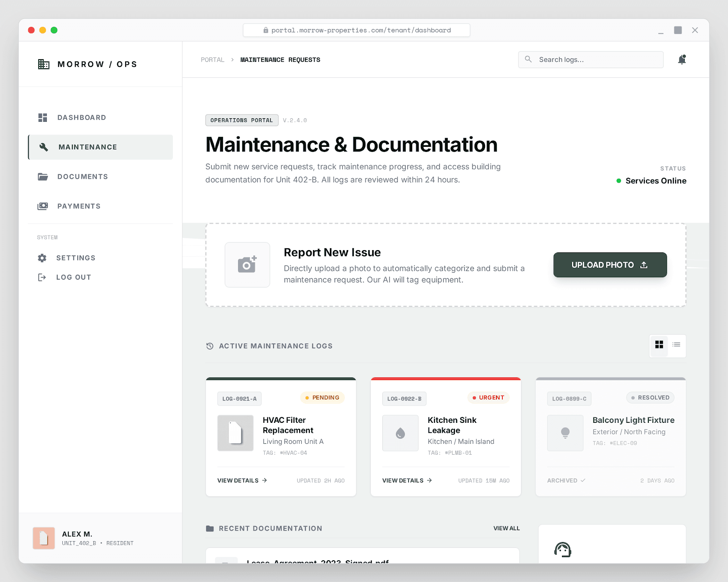The width and height of the screenshot is (728, 582).
Task: Switch to grid view of maintenance logs
Action: pos(659,346)
